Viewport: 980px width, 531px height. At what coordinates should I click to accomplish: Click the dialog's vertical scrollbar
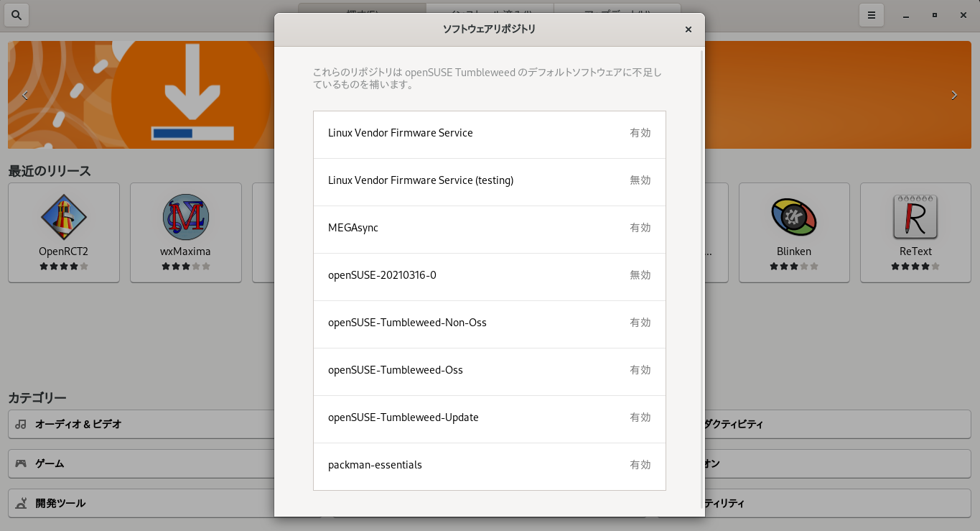click(x=702, y=280)
